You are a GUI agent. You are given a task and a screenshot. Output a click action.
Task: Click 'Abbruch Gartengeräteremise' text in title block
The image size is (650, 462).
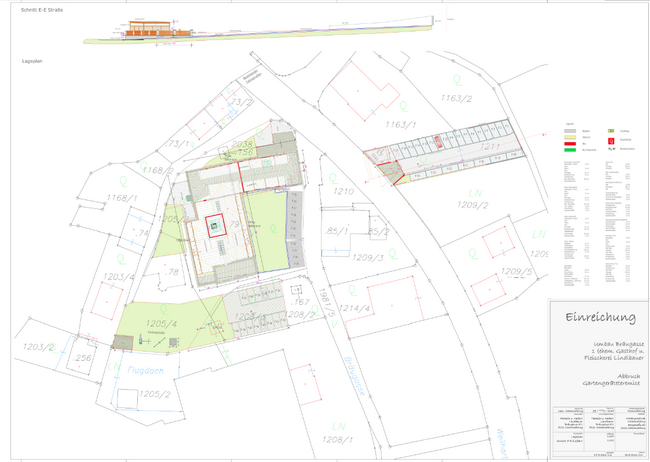pyautogui.click(x=611, y=380)
